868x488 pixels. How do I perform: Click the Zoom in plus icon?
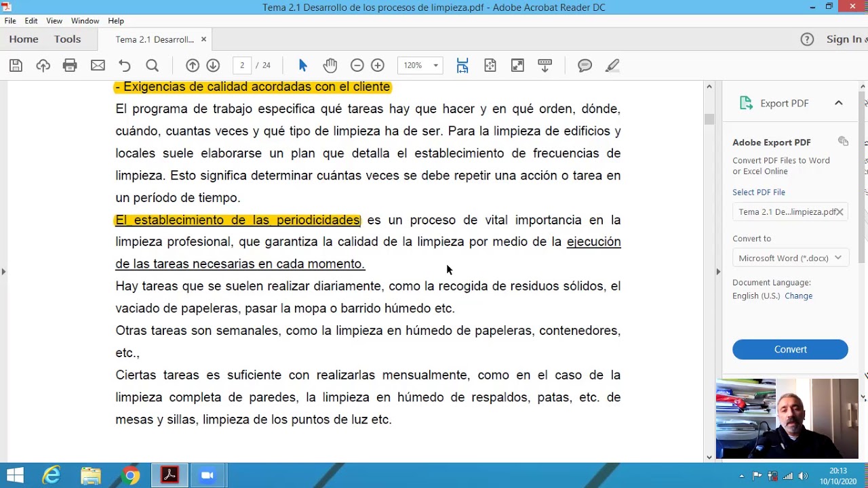pyautogui.click(x=378, y=66)
